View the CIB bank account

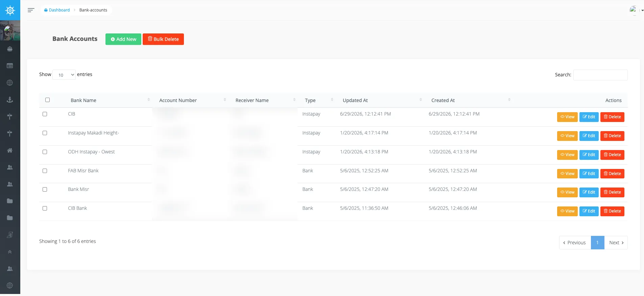[x=567, y=117]
